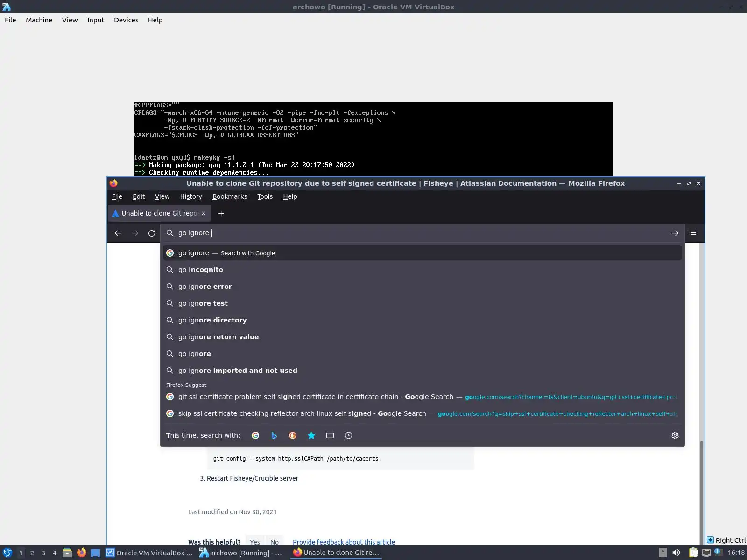
Task: Pick the 'go ignore return value' suggestion
Action: [423, 337]
